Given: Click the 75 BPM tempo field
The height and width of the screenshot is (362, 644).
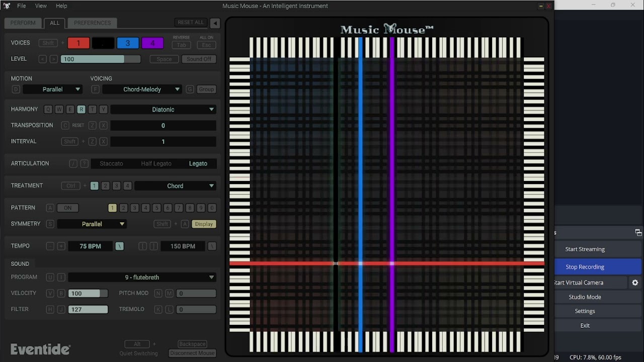Looking at the screenshot, I should click(91, 246).
